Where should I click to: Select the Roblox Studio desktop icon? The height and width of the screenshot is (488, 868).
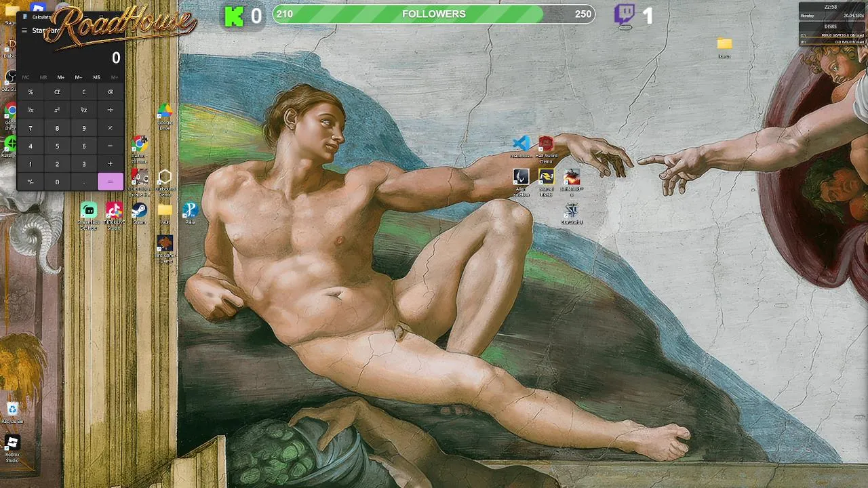pos(12,449)
